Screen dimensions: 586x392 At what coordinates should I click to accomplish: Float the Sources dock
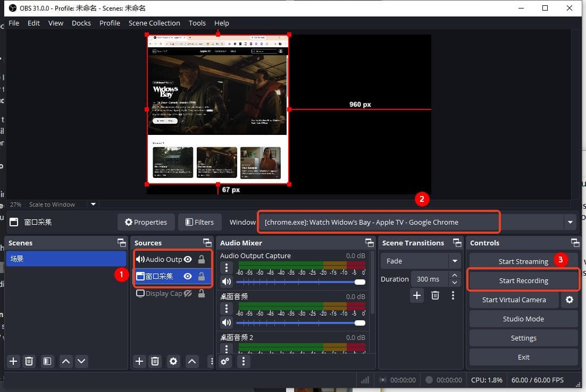[207, 243]
